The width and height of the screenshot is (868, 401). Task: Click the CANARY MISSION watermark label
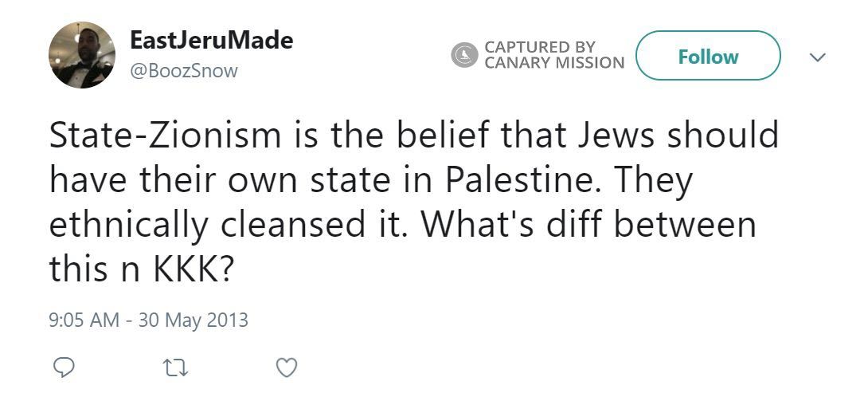pos(555,63)
